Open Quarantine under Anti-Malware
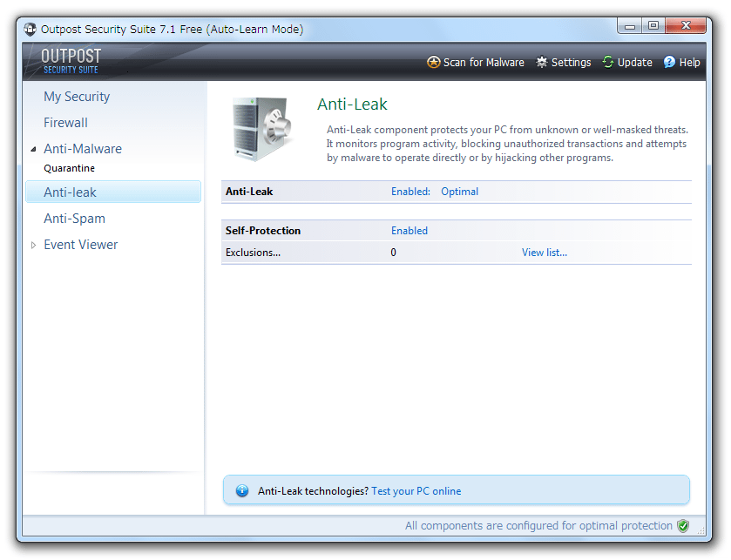 pyautogui.click(x=69, y=168)
